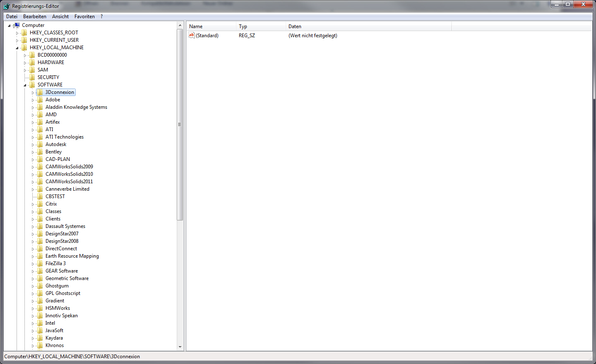Viewport: 596px width, 364px height.
Task: Collapse the SOFTWARE key node
Action: pos(25,85)
